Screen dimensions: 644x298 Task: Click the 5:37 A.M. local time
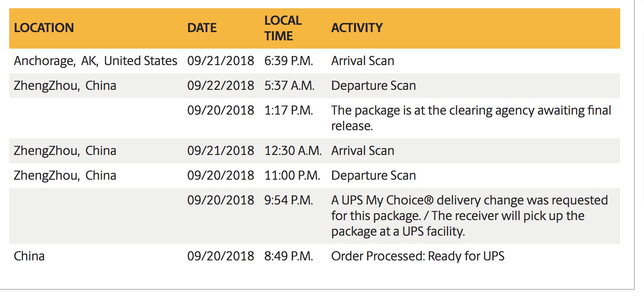(289, 86)
